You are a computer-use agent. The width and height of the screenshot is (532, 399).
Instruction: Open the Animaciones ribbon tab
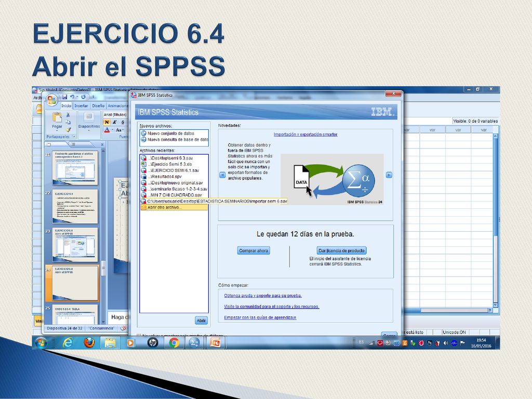[x=118, y=106]
